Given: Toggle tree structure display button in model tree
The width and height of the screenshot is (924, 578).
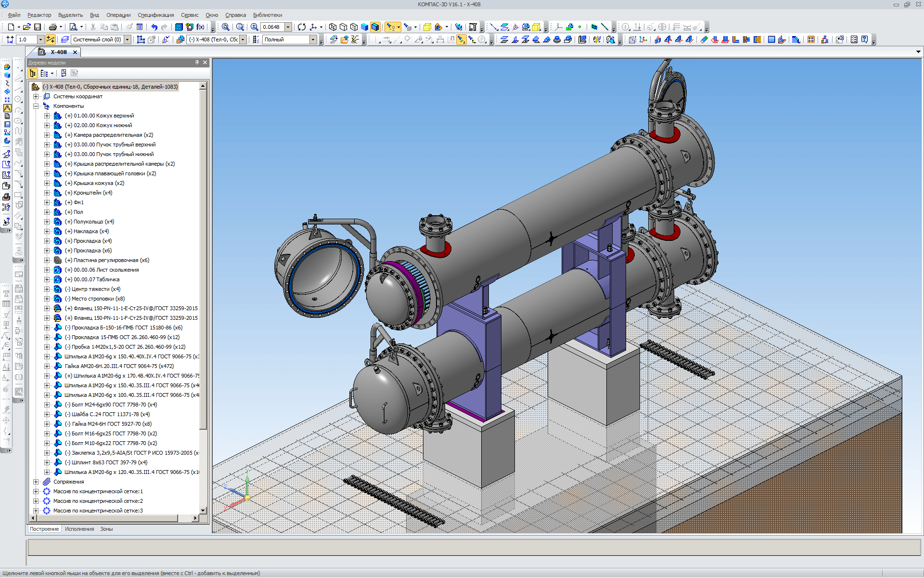Looking at the screenshot, I should [x=33, y=73].
